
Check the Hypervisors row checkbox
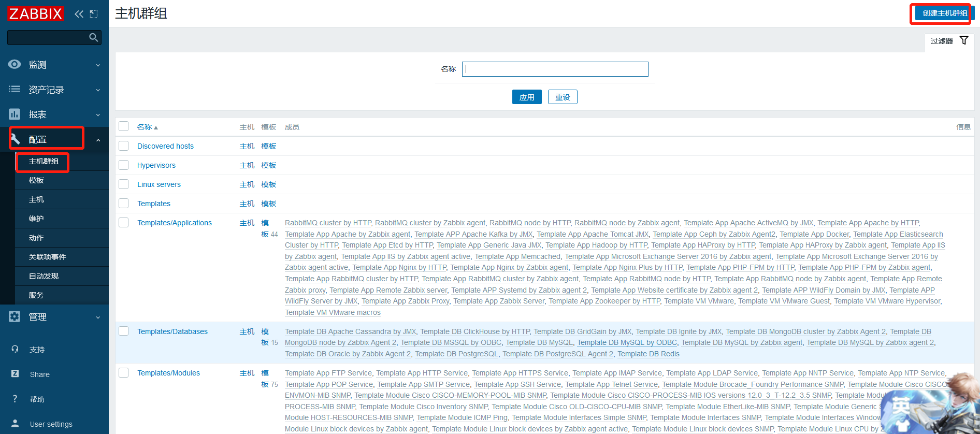point(123,165)
